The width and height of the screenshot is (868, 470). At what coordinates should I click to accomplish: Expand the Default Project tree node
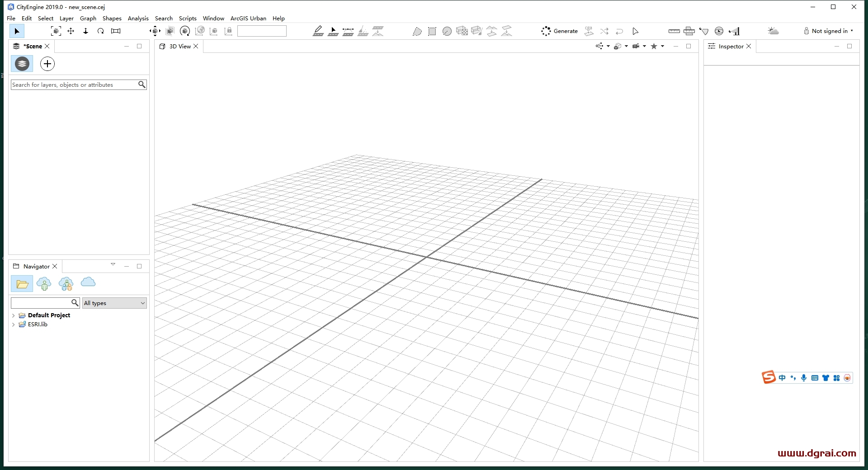[14, 315]
